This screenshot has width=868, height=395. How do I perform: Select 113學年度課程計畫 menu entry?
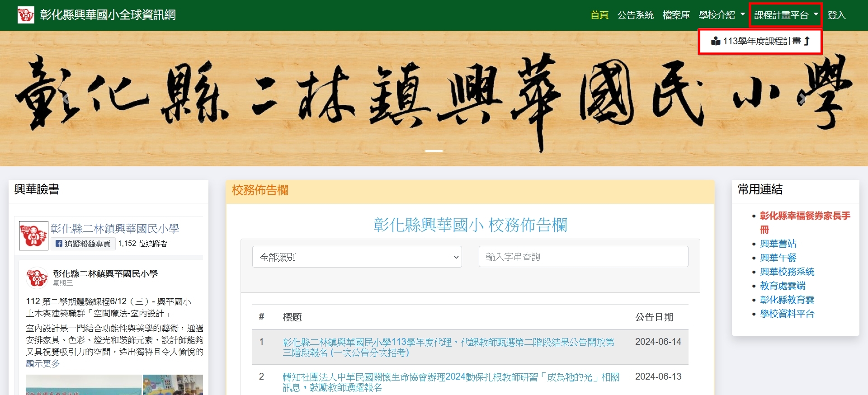point(760,42)
